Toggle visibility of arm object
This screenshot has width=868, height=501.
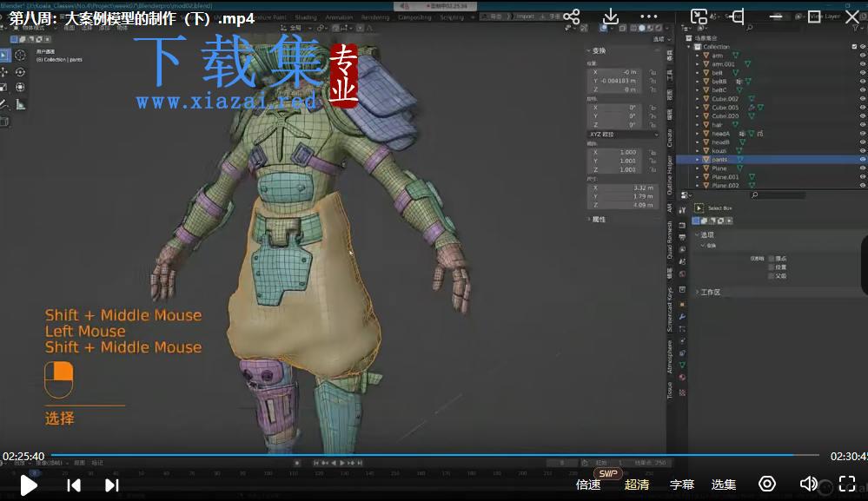point(863,56)
